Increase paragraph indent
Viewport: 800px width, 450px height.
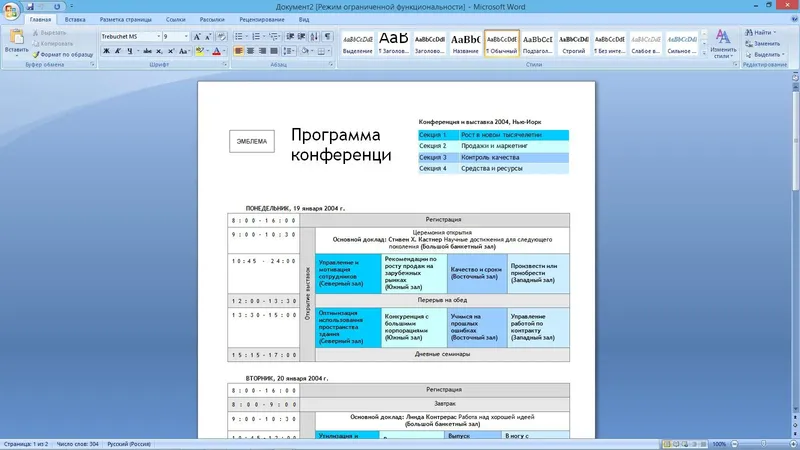tap(302, 37)
